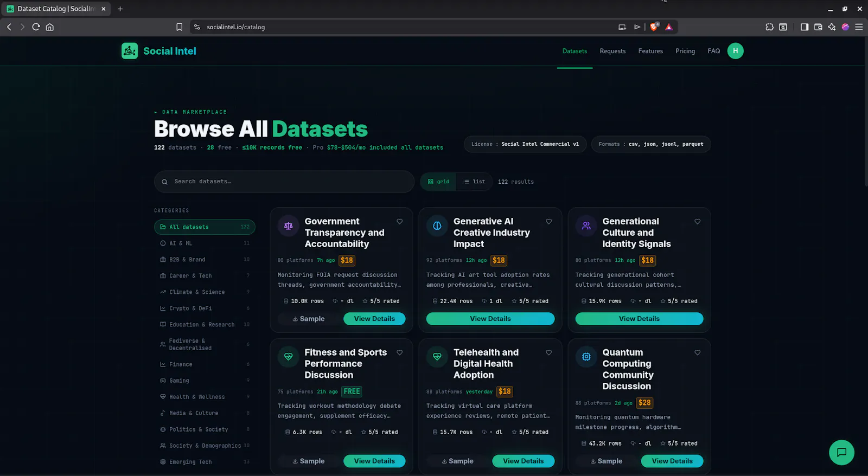Filter by Career & Tech category

point(205,276)
